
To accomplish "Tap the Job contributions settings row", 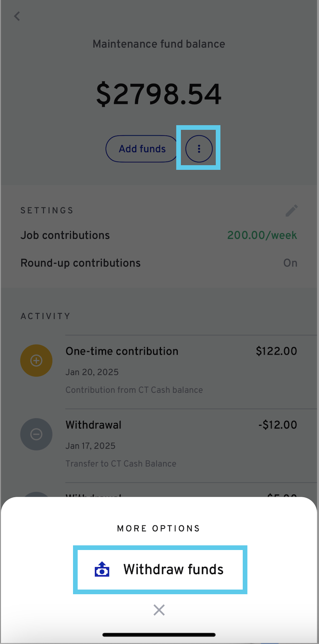I will [159, 235].
